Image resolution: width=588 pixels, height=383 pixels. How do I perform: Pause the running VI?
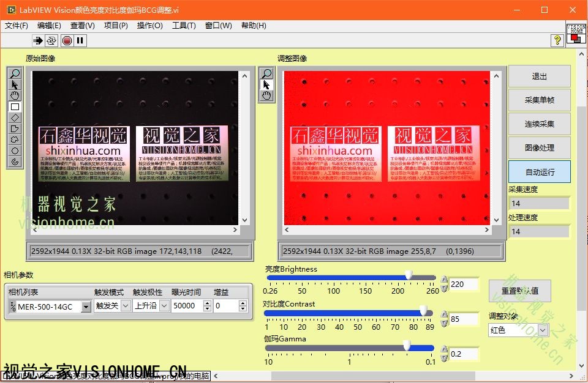click(80, 40)
